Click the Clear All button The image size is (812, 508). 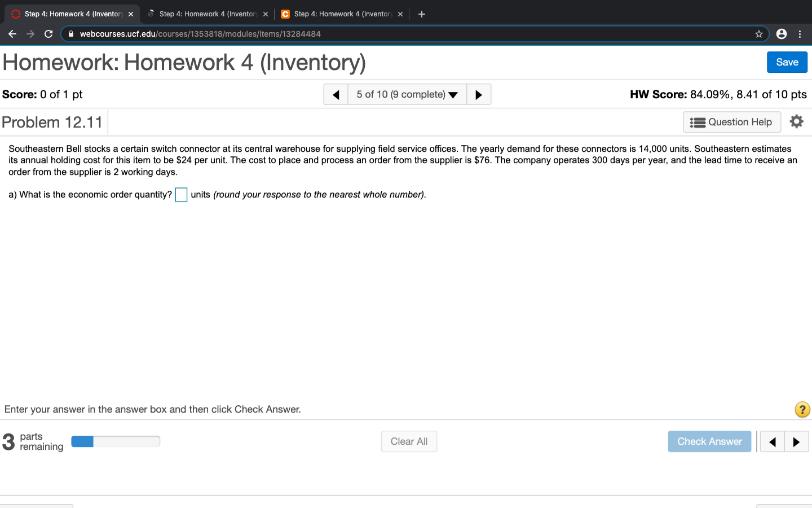(x=409, y=441)
